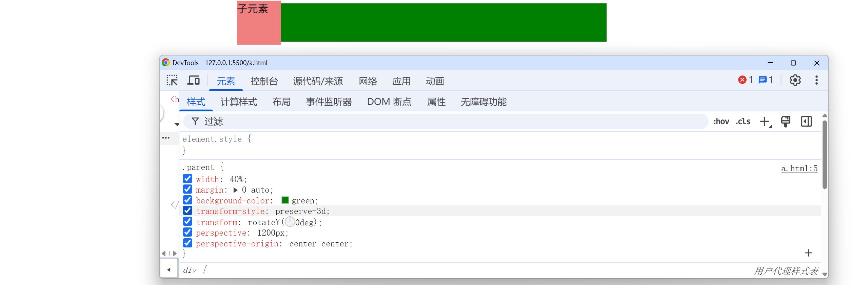
Task: Select the 样式 (Styles) sub-tab
Action: (x=196, y=102)
